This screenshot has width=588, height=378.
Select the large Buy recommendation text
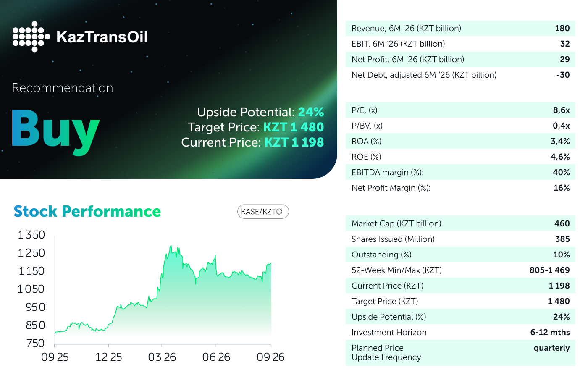tap(56, 131)
